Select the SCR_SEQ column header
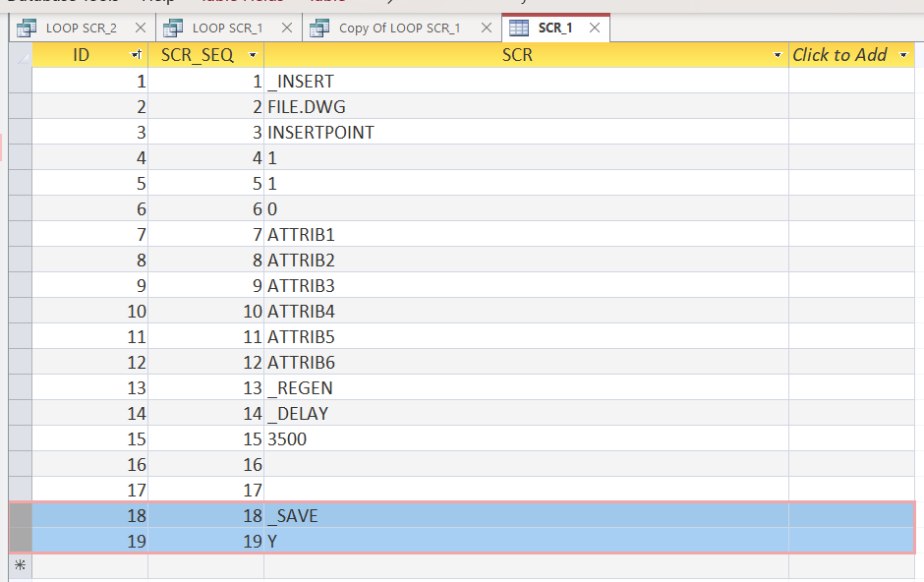 tap(205, 55)
